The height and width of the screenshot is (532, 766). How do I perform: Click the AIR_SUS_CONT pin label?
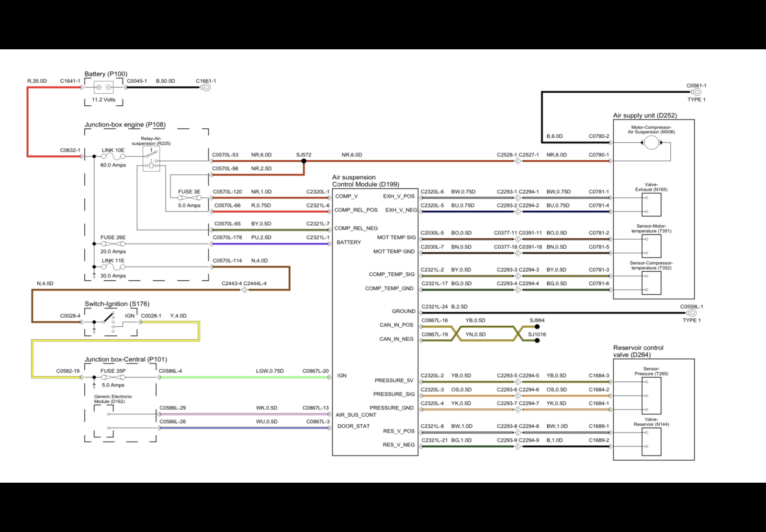point(356,415)
